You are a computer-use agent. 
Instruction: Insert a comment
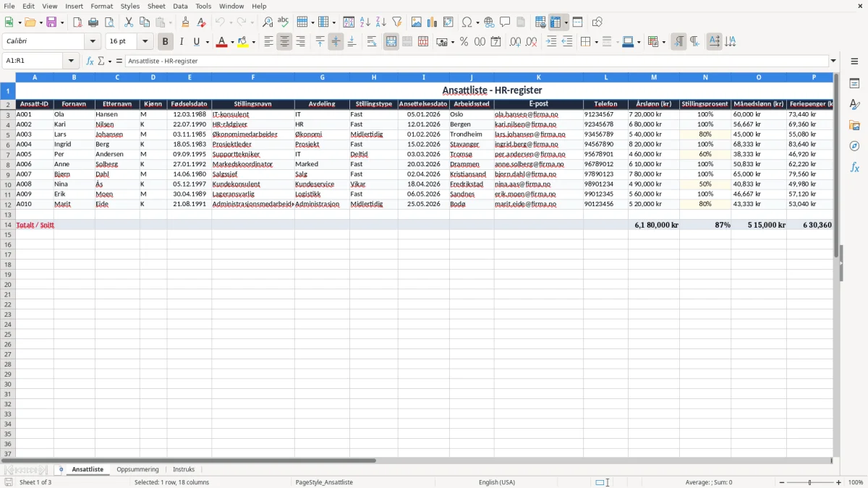(505, 22)
